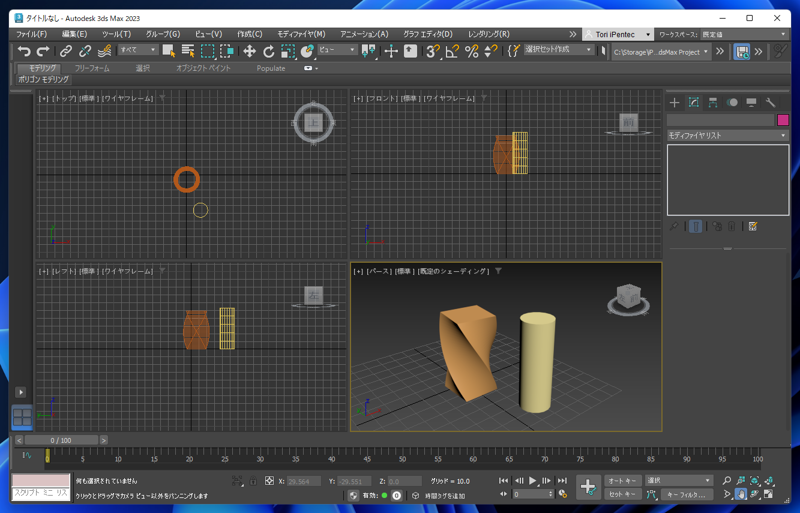The width and height of the screenshot is (800, 513).
Task: Open Select by Name list
Action: tap(188, 51)
